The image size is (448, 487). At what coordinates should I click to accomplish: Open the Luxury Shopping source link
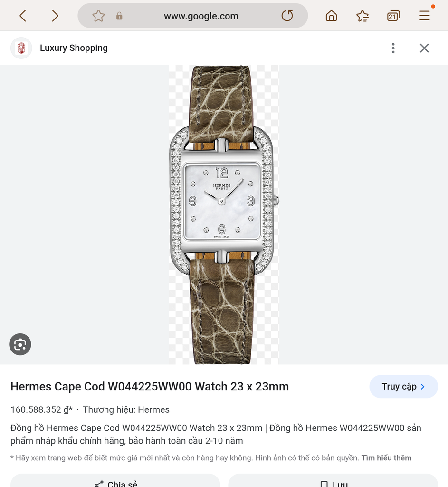(x=74, y=48)
